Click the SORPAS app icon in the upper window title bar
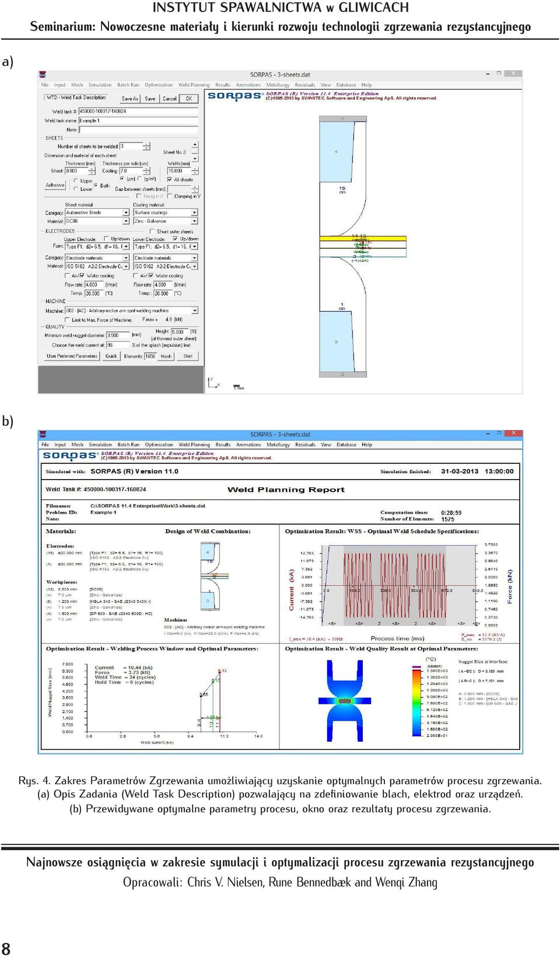 pyautogui.click(x=43, y=74)
